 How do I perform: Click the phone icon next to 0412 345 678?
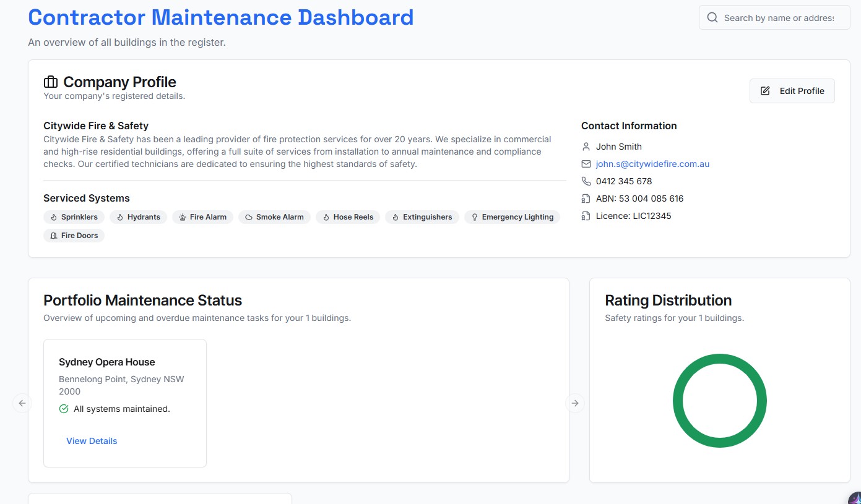click(x=586, y=181)
